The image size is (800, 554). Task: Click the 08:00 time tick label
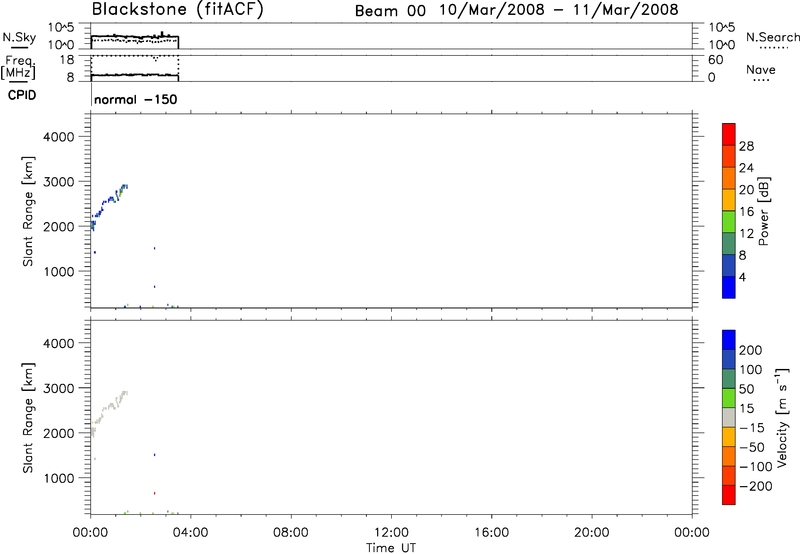(x=291, y=533)
